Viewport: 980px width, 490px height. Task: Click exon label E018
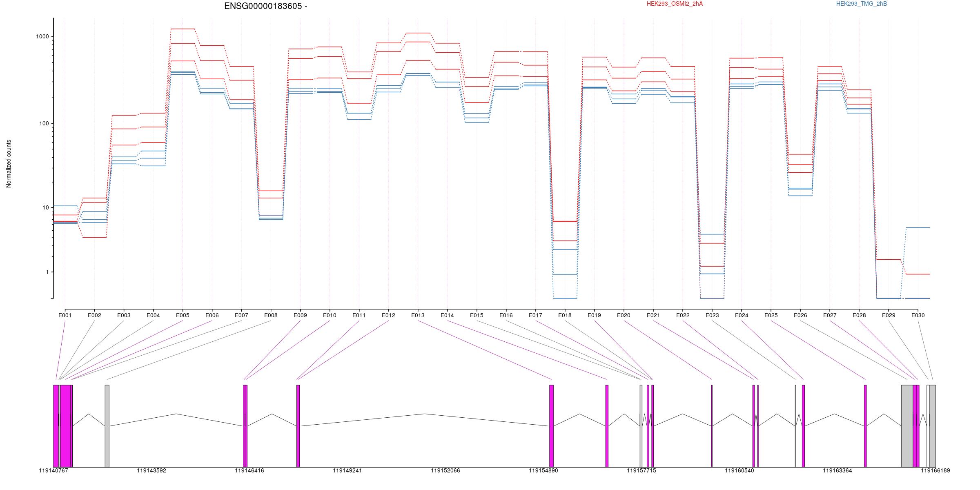[565, 315]
